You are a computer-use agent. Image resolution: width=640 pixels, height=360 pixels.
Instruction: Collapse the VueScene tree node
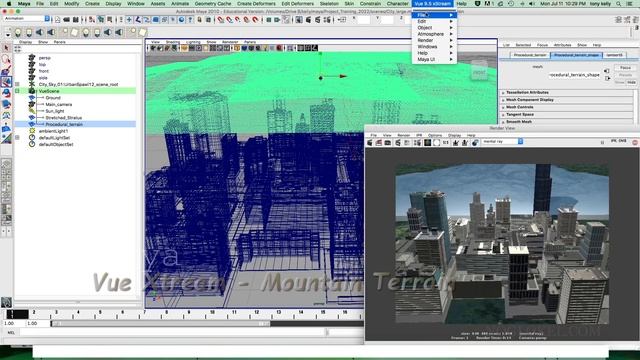(17, 91)
